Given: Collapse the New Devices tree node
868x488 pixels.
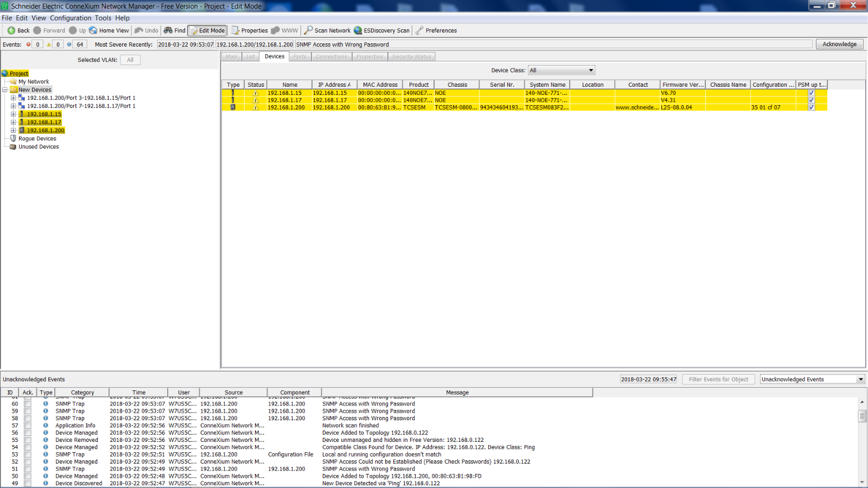Looking at the screenshot, I should click(5, 90).
